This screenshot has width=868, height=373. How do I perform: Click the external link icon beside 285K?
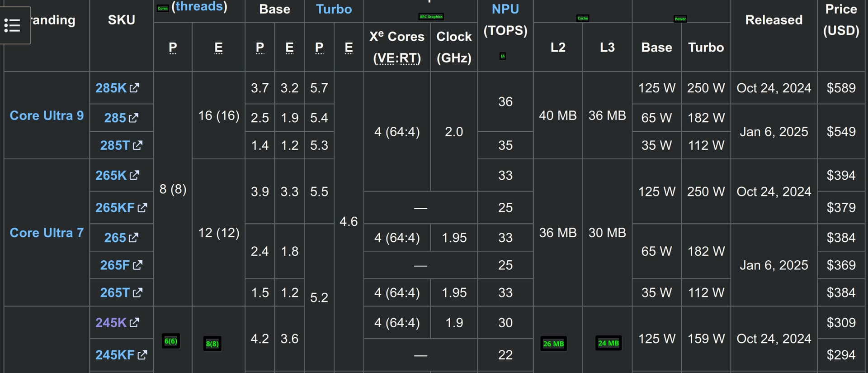pyautogui.click(x=134, y=88)
